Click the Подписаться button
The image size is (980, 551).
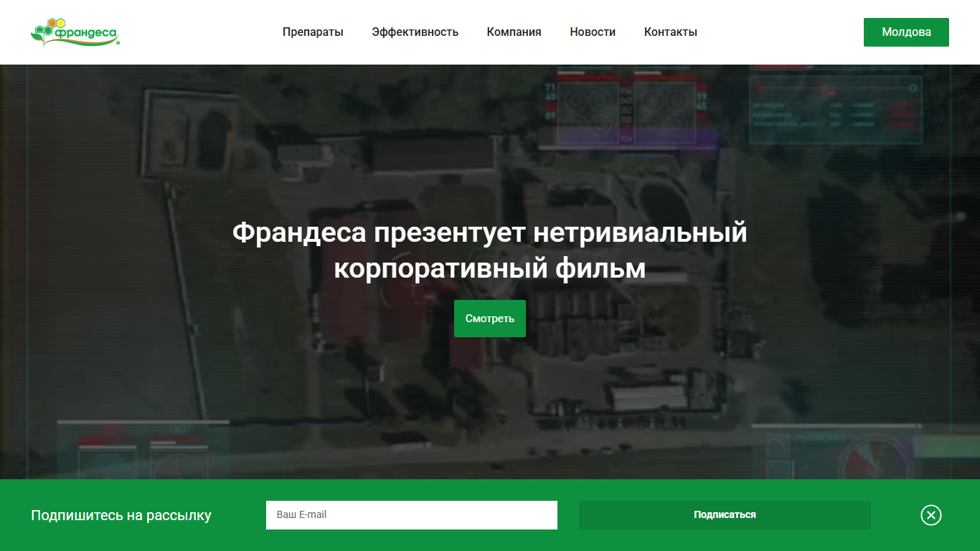coord(725,515)
